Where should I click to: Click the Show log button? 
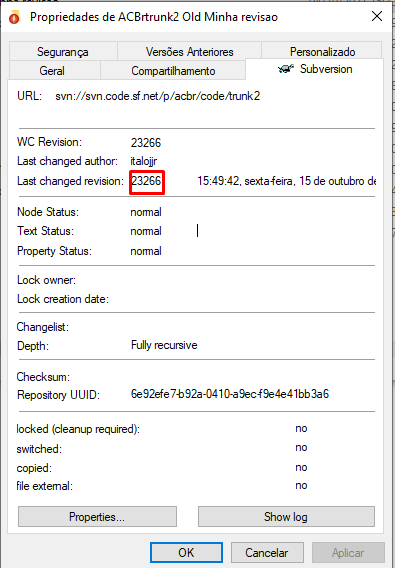[x=286, y=517]
